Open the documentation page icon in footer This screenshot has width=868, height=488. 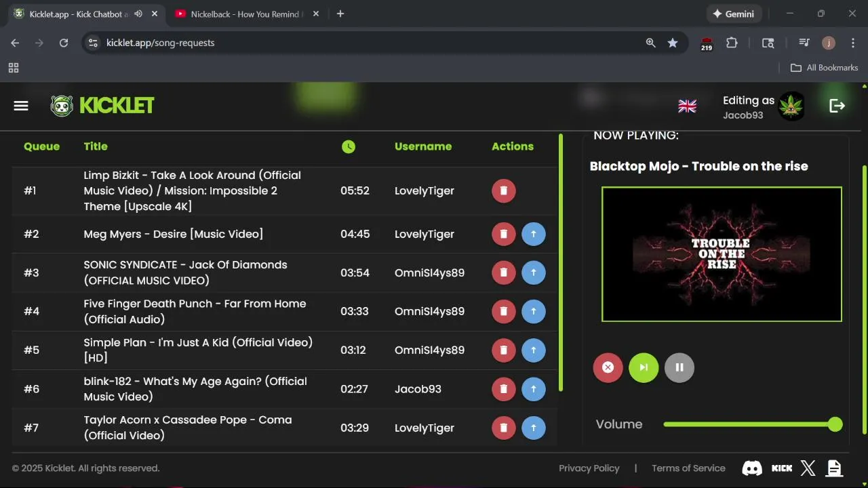[x=834, y=468]
